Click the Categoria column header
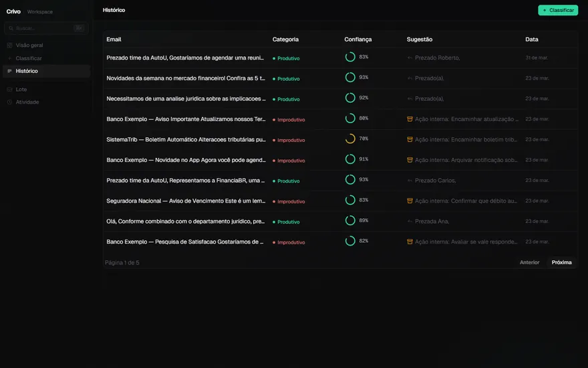Image resolution: width=588 pixels, height=368 pixels. 285,39
